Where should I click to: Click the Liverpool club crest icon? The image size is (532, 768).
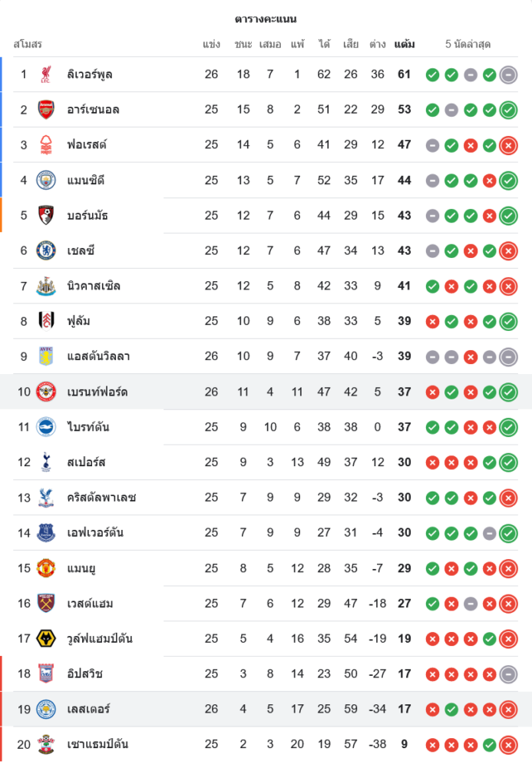pyautogui.click(x=46, y=74)
